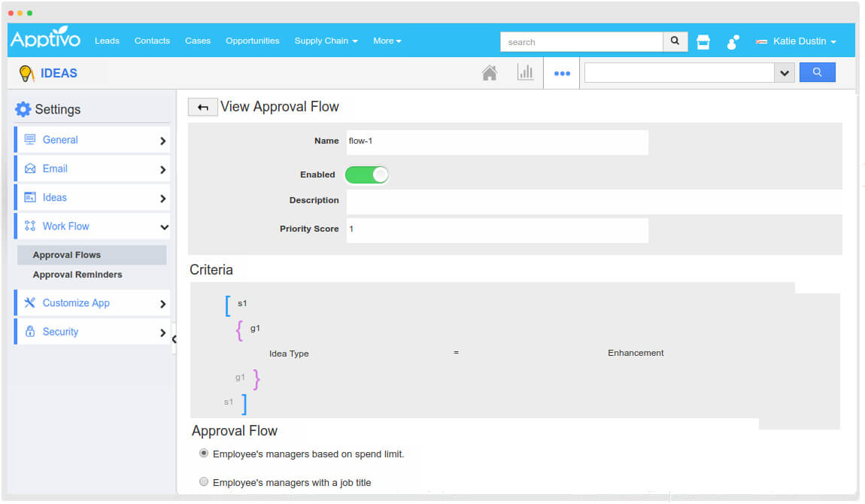865x504 pixels.
Task: Open the Approval Reminders settings
Action: 77,275
